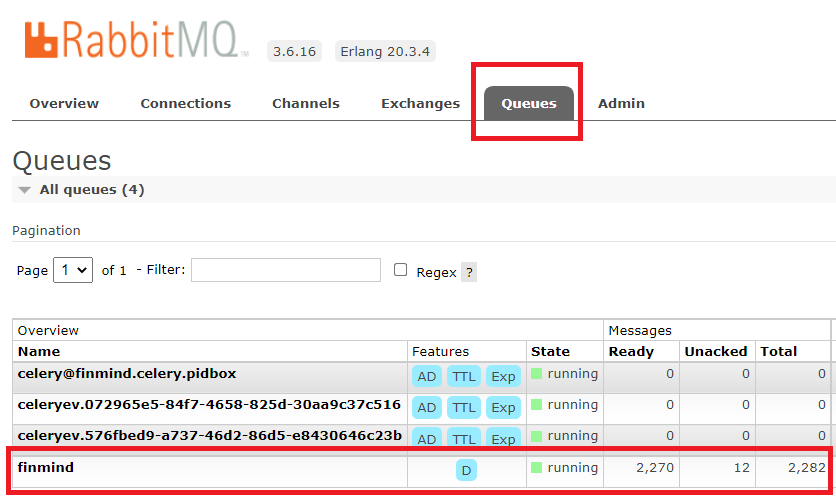836x503 pixels.
Task: Sort queues by Ready messages column
Action: point(631,351)
